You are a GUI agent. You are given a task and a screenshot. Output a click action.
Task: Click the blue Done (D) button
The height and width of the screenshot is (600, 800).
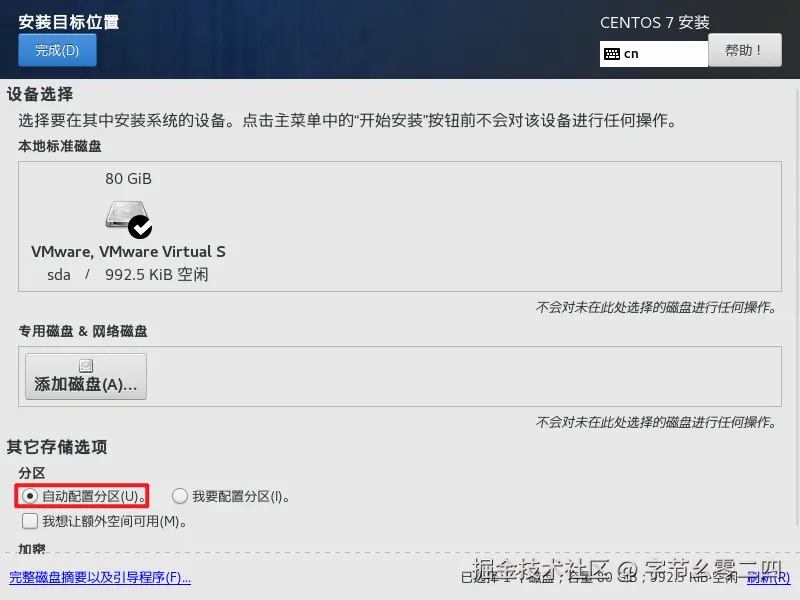57,50
